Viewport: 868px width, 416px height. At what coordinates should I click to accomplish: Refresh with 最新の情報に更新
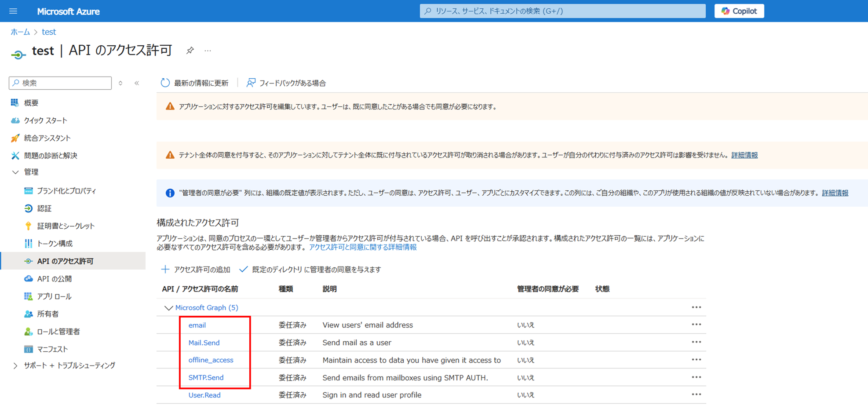[x=194, y=83]
